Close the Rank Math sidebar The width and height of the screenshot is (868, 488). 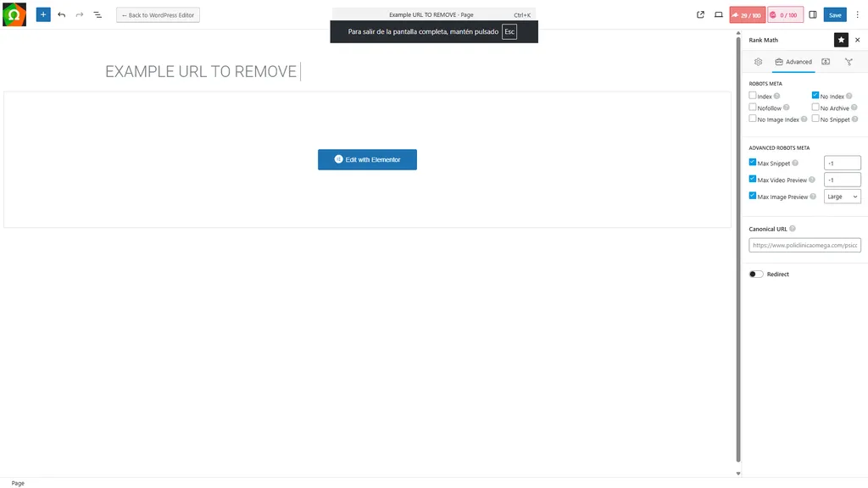tap(858, 40)
